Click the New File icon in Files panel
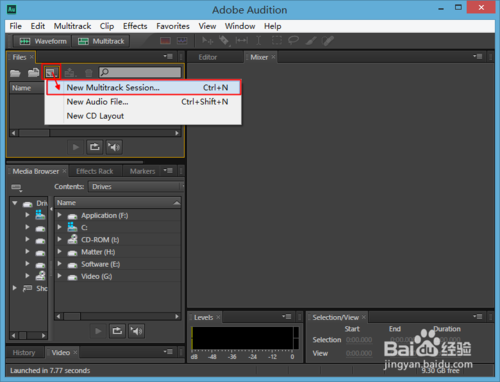 point(51,72)
